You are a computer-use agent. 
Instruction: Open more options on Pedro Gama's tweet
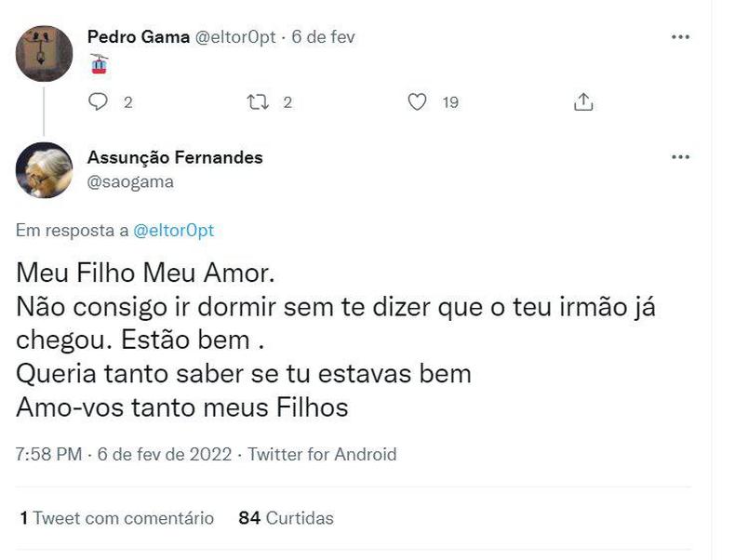pyautogui.click(x=680, y=37)
